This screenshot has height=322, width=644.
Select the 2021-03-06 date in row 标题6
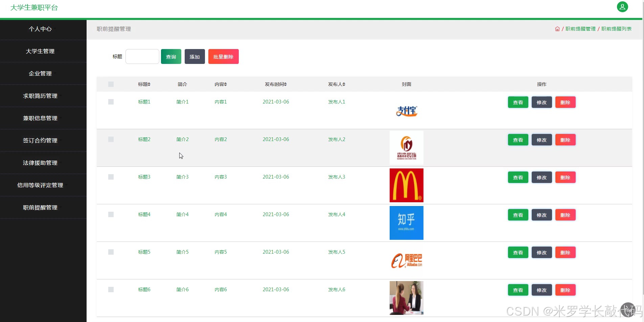276,290
